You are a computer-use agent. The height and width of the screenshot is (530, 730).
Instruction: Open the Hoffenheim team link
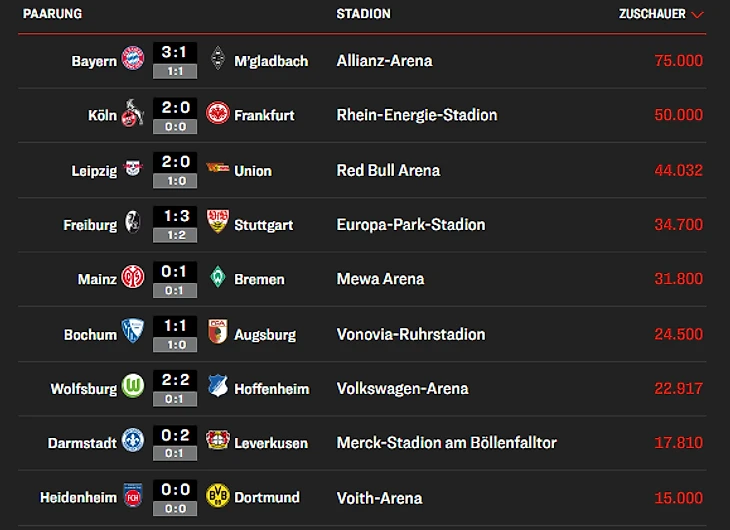(x=271, y=389)
